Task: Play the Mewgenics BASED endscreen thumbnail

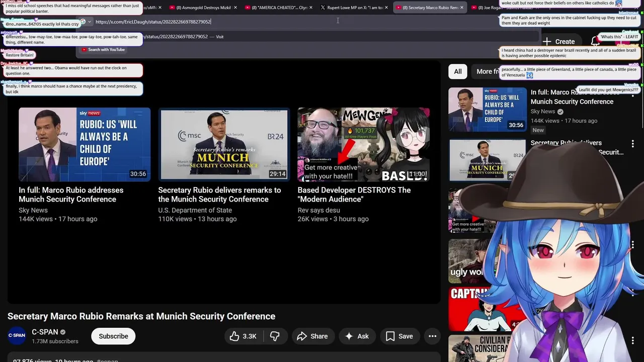Action: tap(363, 144)
